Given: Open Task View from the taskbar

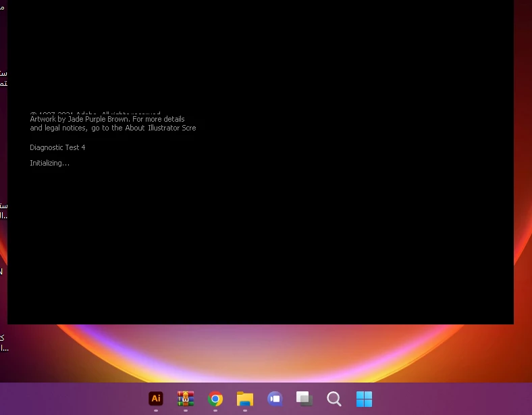Looking at the screenshot, I should 304,399.
